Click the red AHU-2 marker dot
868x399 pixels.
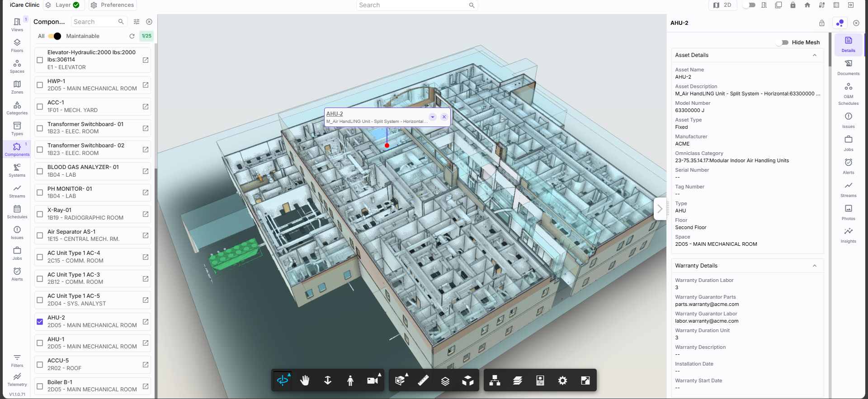pos(387,146)
